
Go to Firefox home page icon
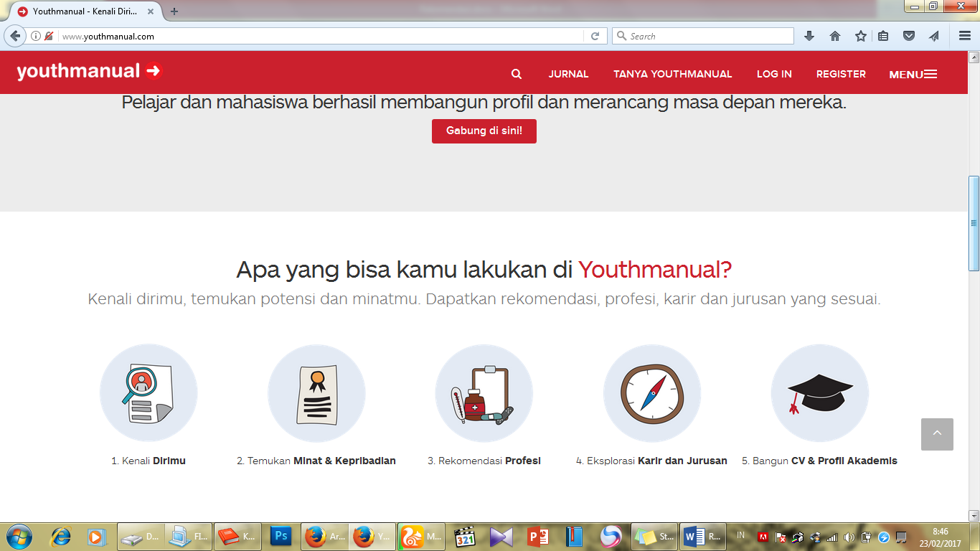[835, 36]
